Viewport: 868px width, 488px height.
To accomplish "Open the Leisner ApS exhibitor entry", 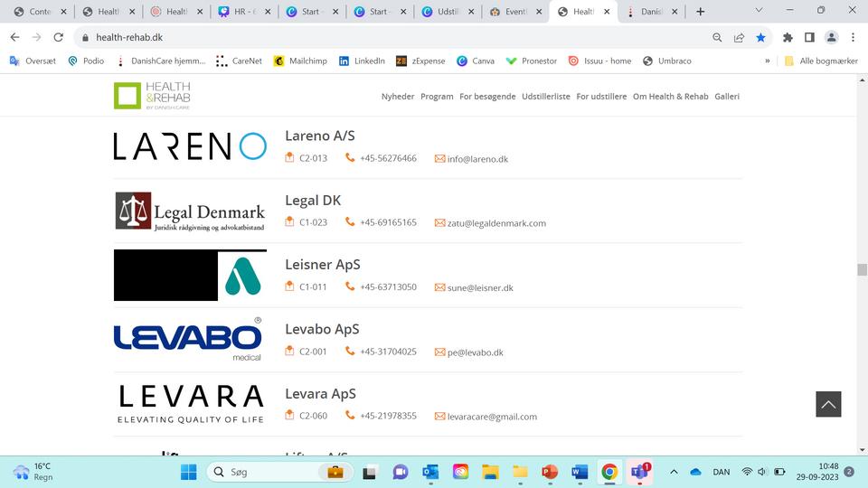I will tap(323, 265).
